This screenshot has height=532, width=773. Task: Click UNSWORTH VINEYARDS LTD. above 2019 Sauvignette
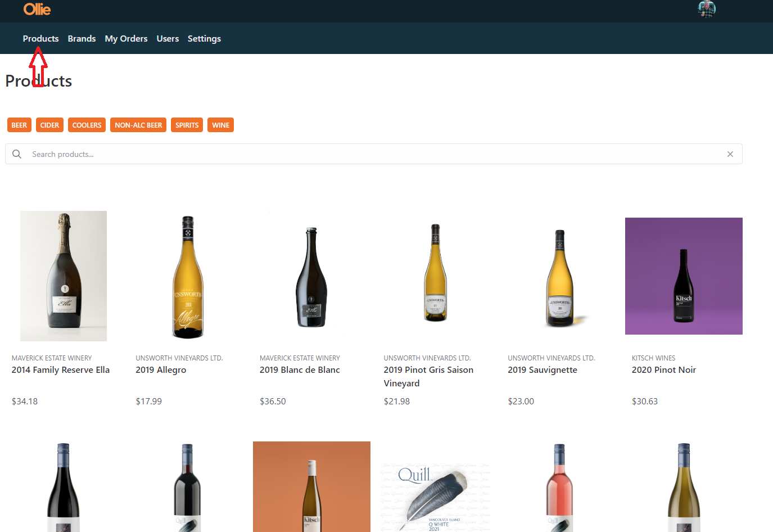tap(552, 358)
